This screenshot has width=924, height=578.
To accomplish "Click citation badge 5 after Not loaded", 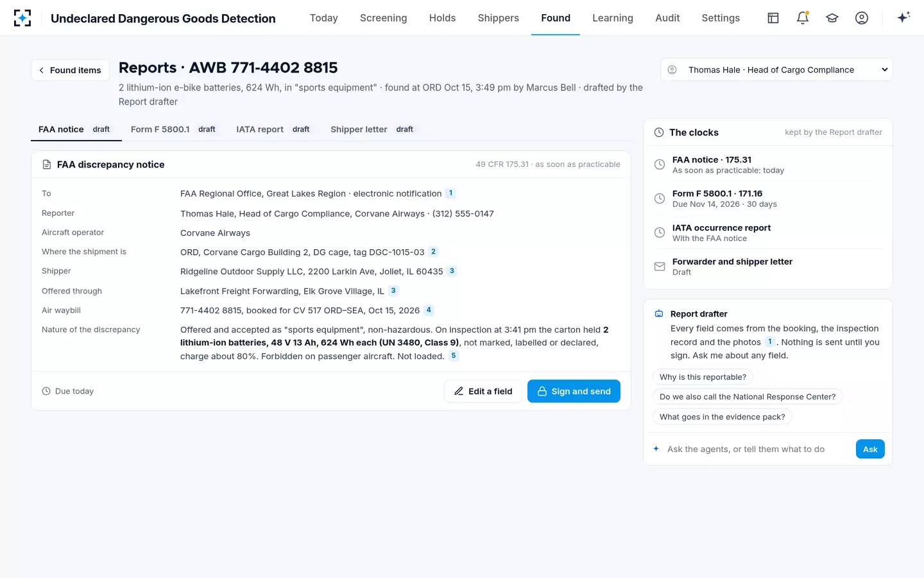I will (x=454, y=356).
